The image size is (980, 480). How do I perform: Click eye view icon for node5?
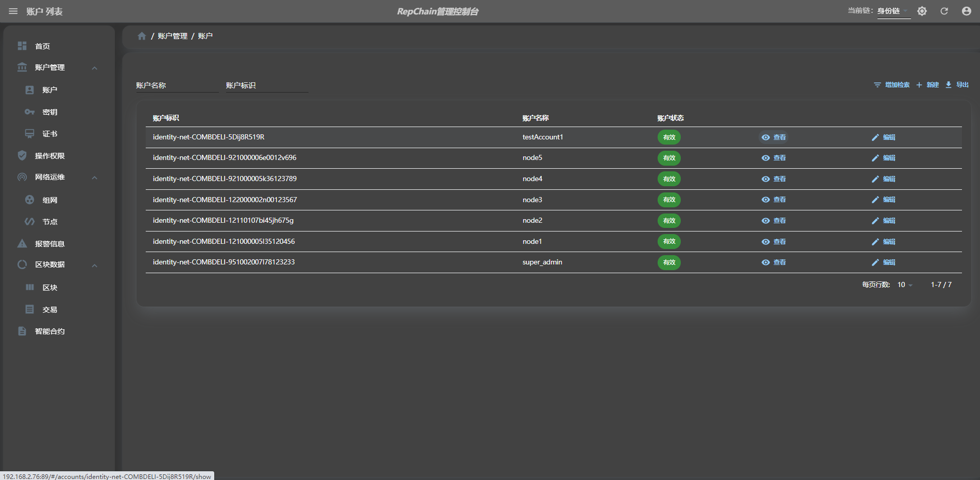point(766,158)
